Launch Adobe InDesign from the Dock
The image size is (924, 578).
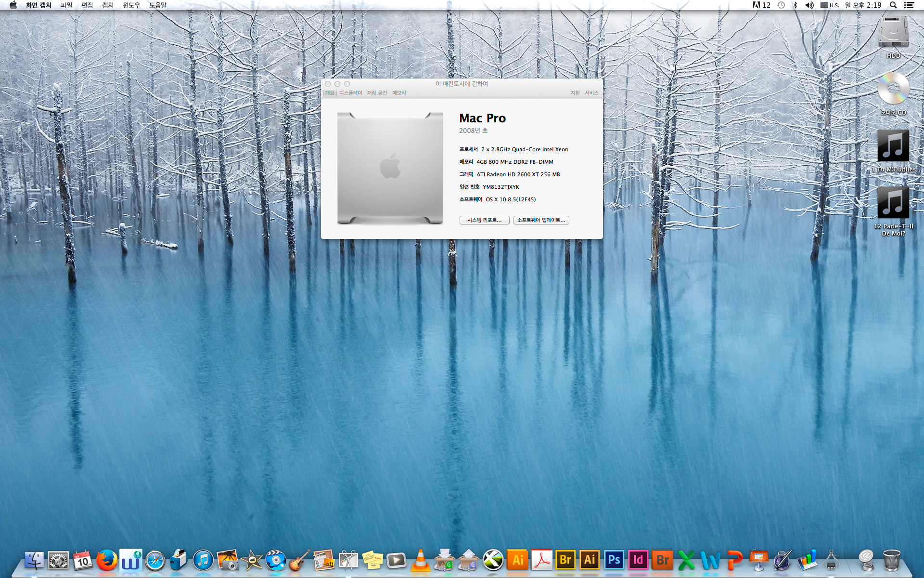coord(638,560)
